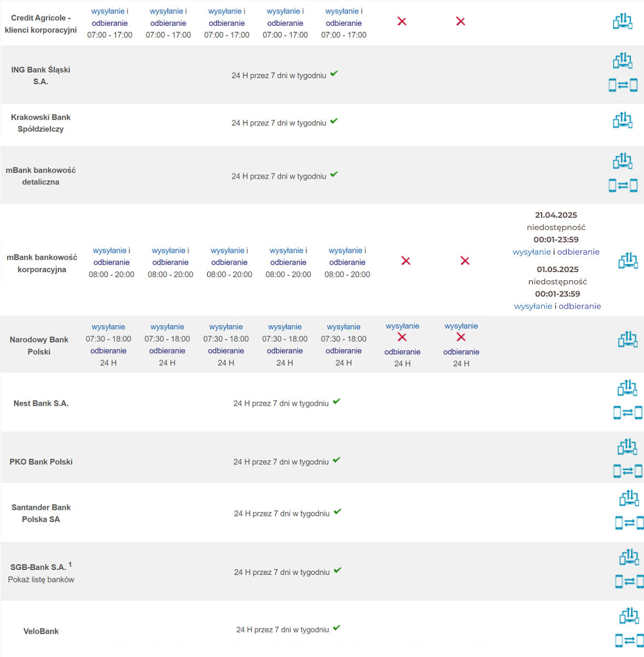Image resolution: width=644 pixels, height=657 pixels.
Task: Click Santander Bank Polska online banking icon
Action: tap(629, 498)
